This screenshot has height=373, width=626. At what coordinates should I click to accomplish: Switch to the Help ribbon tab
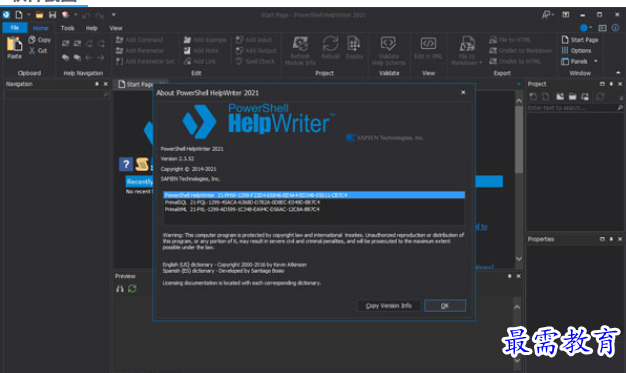point(91,28)
